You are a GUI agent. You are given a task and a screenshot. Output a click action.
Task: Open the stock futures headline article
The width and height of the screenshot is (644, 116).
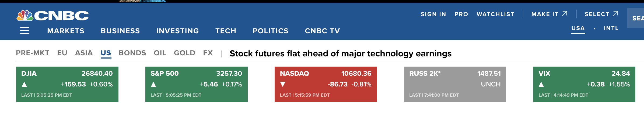coord(340,53)
